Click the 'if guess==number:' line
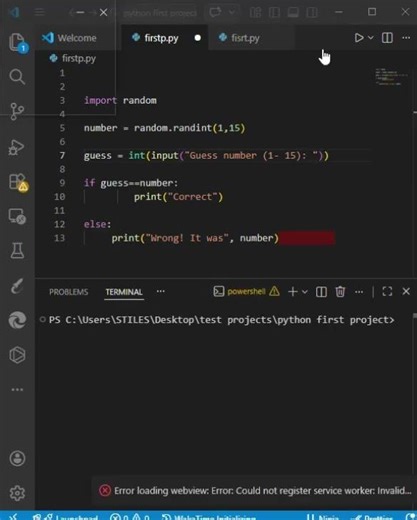This screenshot has height=520, width=417. coord(131,183)
